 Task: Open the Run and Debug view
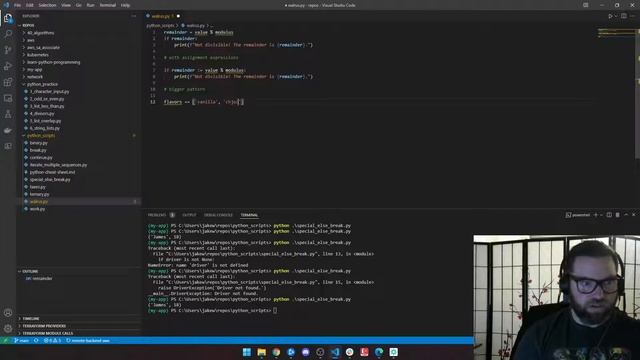[8, 66]
